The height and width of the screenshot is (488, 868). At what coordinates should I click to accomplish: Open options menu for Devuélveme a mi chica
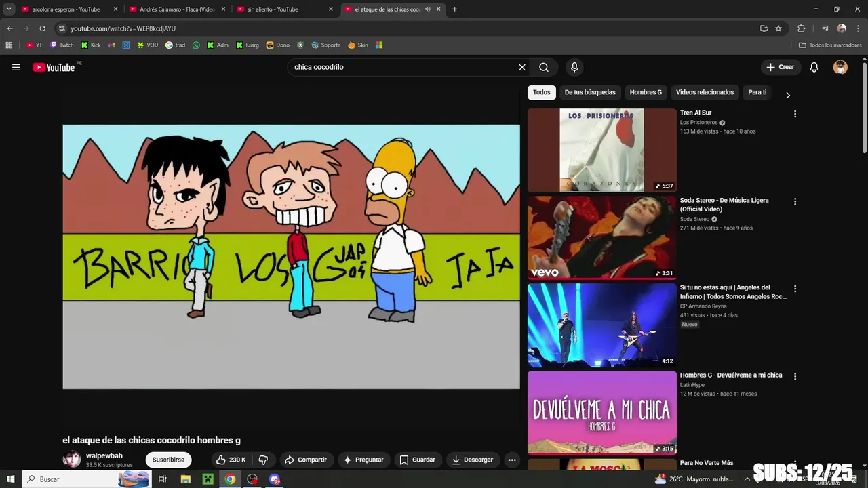[795, 376]
